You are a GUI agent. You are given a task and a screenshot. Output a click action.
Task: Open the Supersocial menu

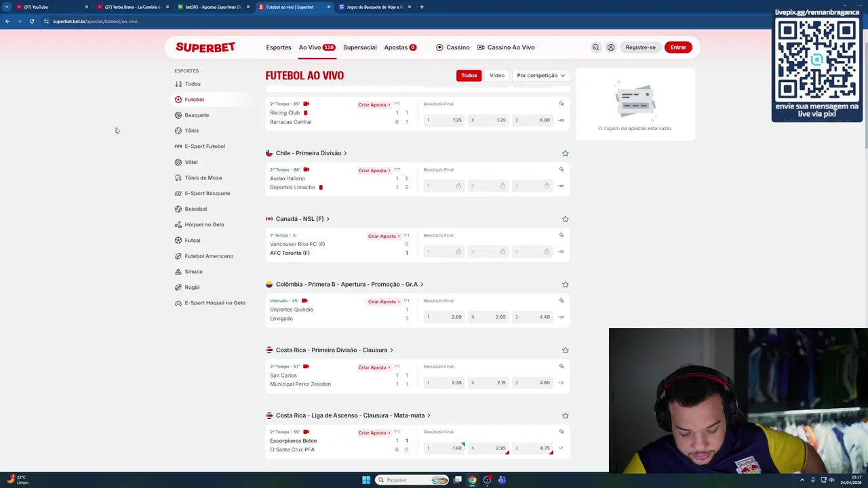(x=360, y=47)
